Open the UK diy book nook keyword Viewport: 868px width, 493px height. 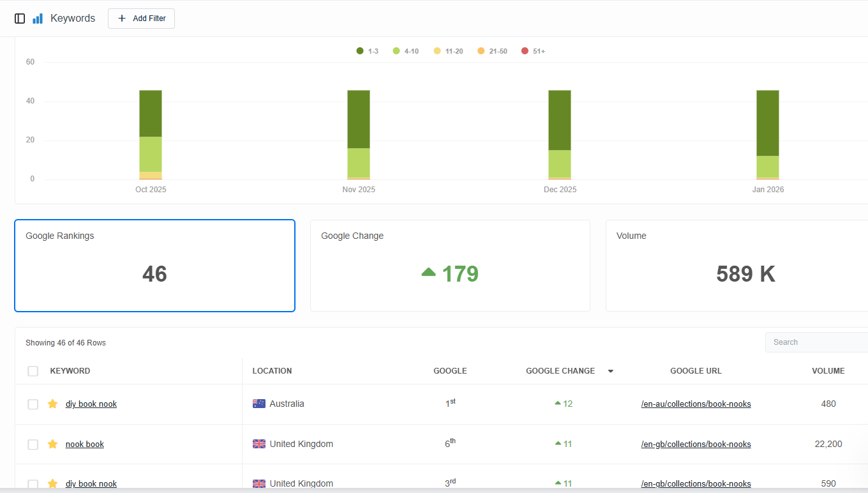coord(91,484)
